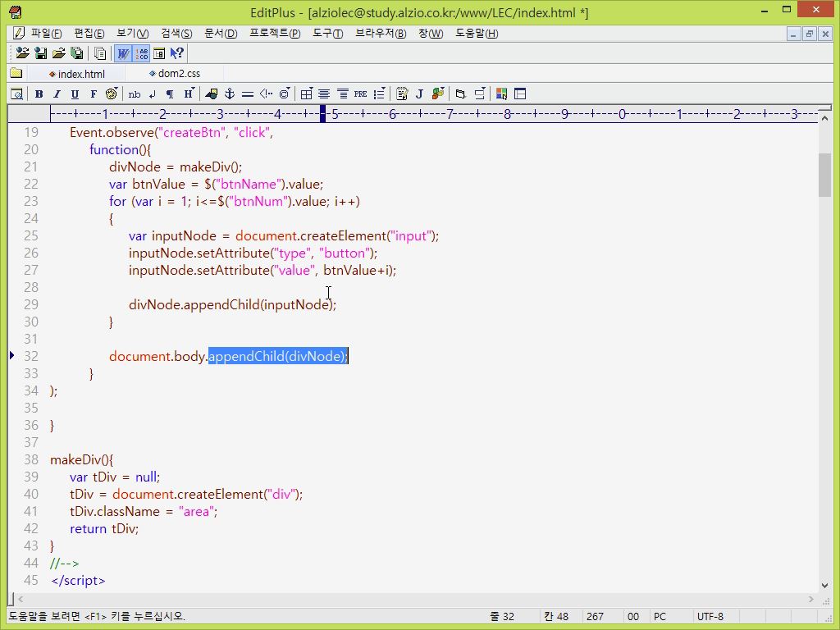Click the view in browser icon
This screenshot has height=630, width=840.
coord(16,94)
